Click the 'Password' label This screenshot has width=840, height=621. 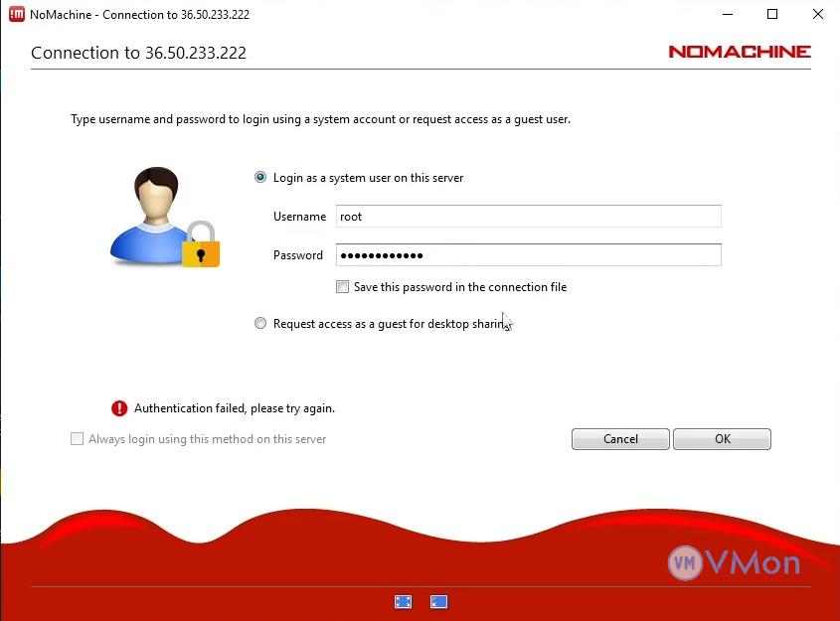tap(298, 255)
